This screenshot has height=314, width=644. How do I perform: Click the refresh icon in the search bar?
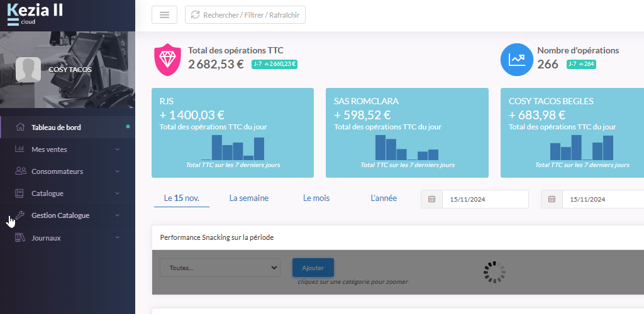[x=195, y=15]
